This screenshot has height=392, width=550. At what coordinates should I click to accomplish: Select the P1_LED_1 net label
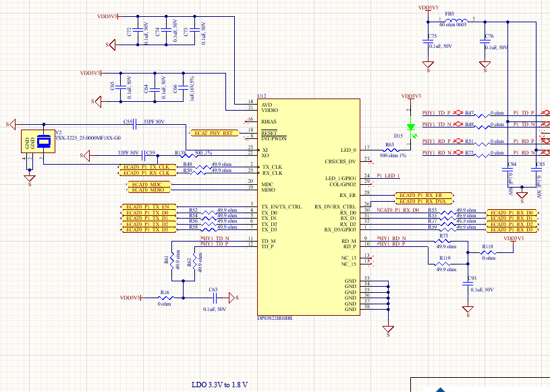click(388, 175)
